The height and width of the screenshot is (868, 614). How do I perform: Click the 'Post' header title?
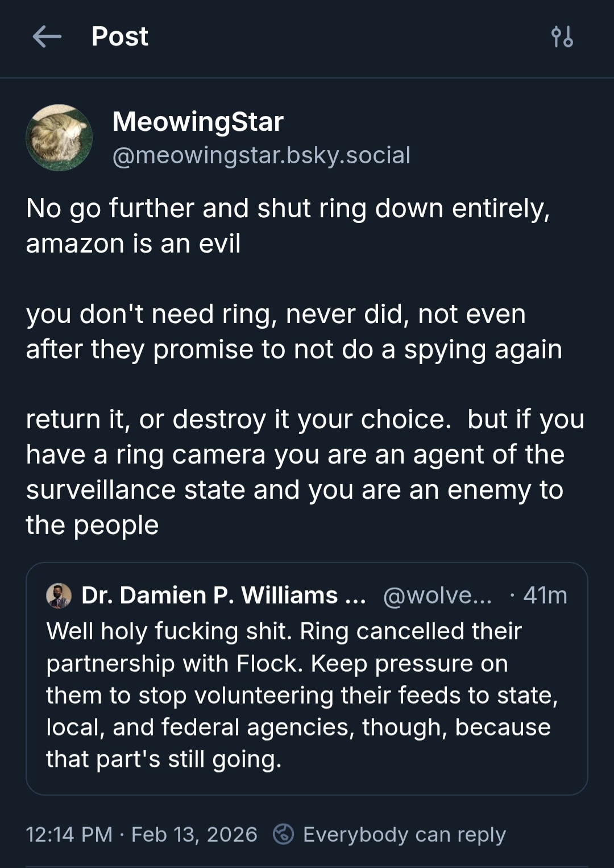click(120, 37)
